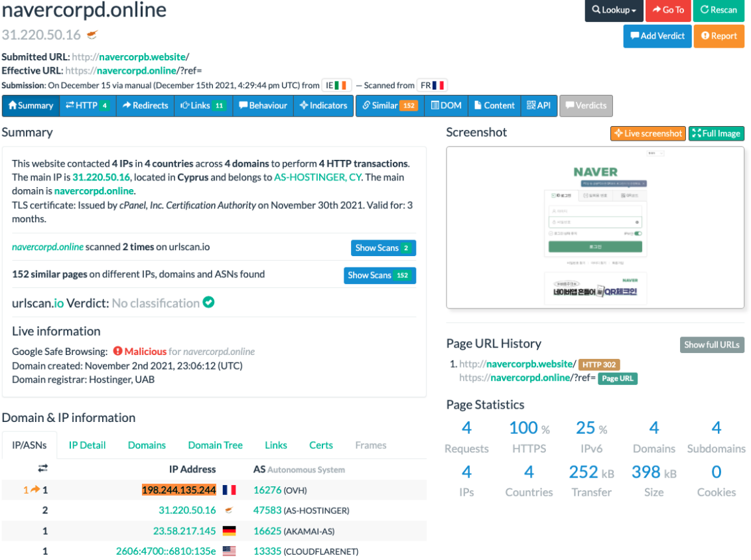The image size is (751, 560).
Task: Click main domain navercorpd.online link in summary
Action: 94,191
